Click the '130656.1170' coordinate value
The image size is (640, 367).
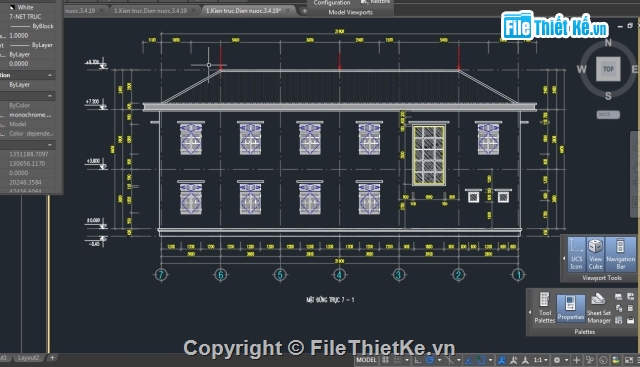tap(27, 164)
